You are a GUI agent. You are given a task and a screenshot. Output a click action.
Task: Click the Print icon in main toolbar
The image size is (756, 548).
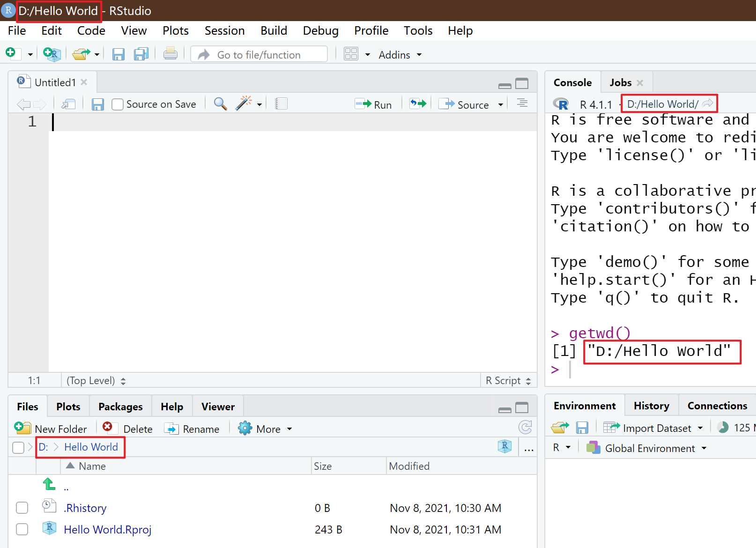point(170,54)
